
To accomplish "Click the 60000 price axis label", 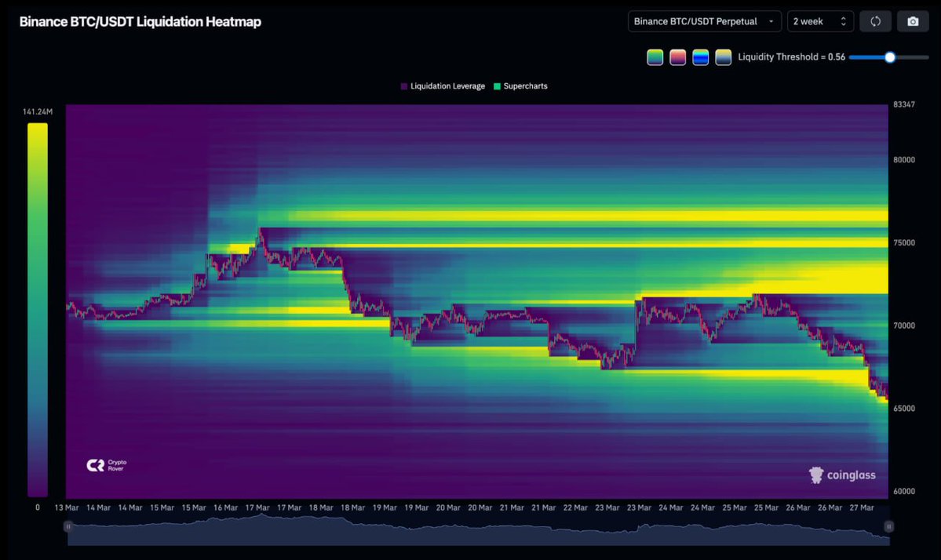I will pos(904,491).
